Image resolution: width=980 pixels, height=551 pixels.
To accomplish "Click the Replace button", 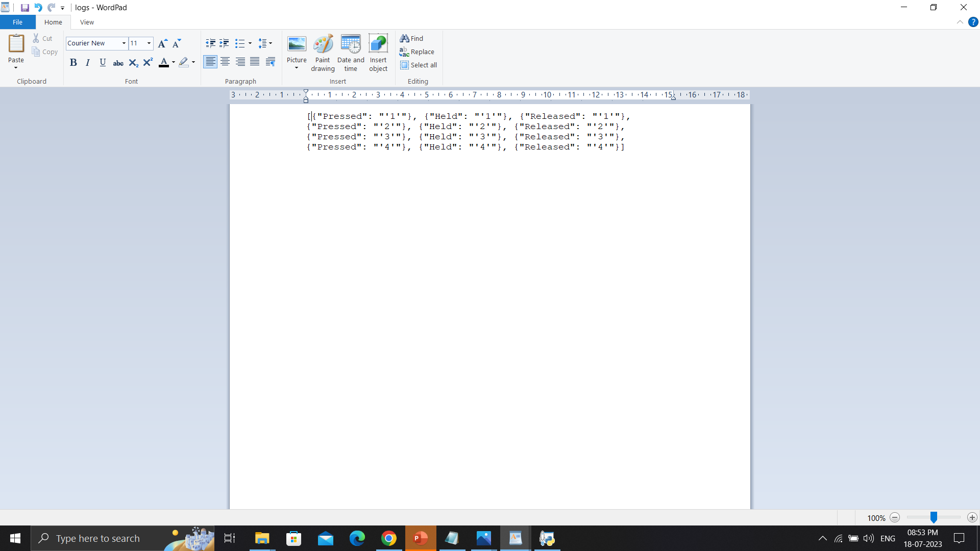I will (417, 52).
